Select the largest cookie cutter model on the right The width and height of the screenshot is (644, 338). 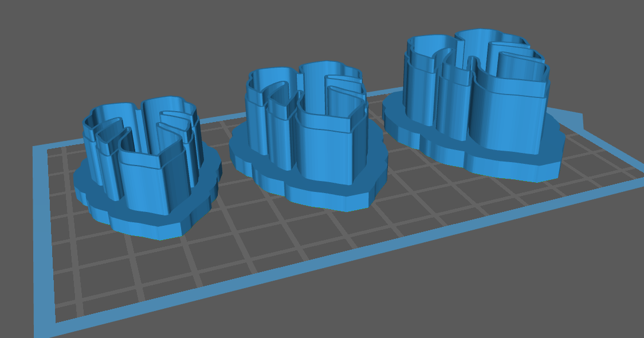(x=474, y=105)
